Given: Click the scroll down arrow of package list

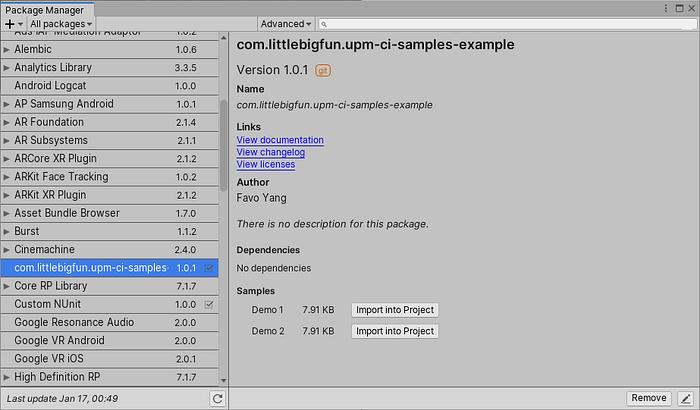Looking at the screenshot, I should pos(223,381).
